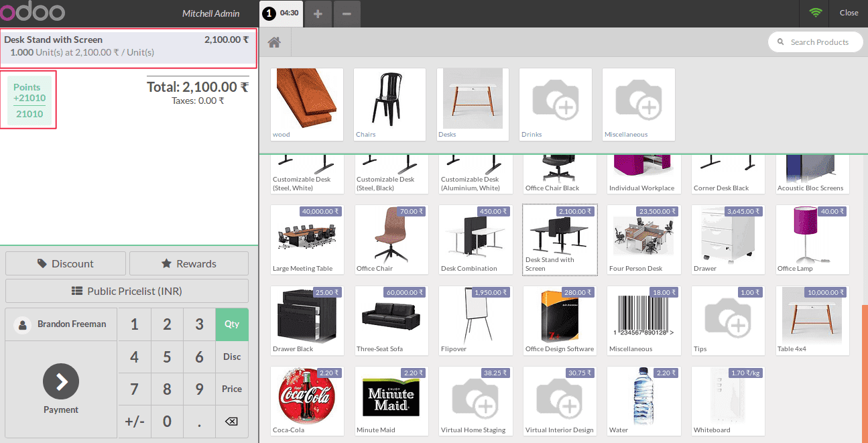This screenshot has width=868, height=443.
Task: Add Virtual Interior Design product
Action: (x=560, y=401)
